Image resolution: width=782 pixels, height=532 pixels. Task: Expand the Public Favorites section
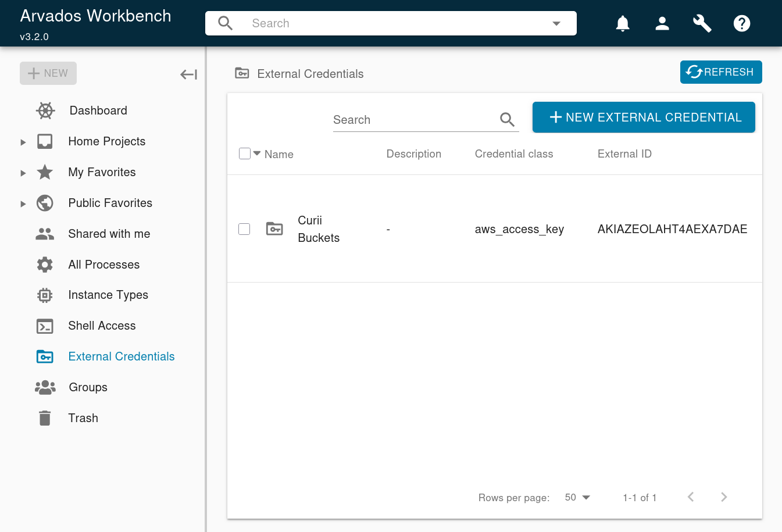[23, 203]
